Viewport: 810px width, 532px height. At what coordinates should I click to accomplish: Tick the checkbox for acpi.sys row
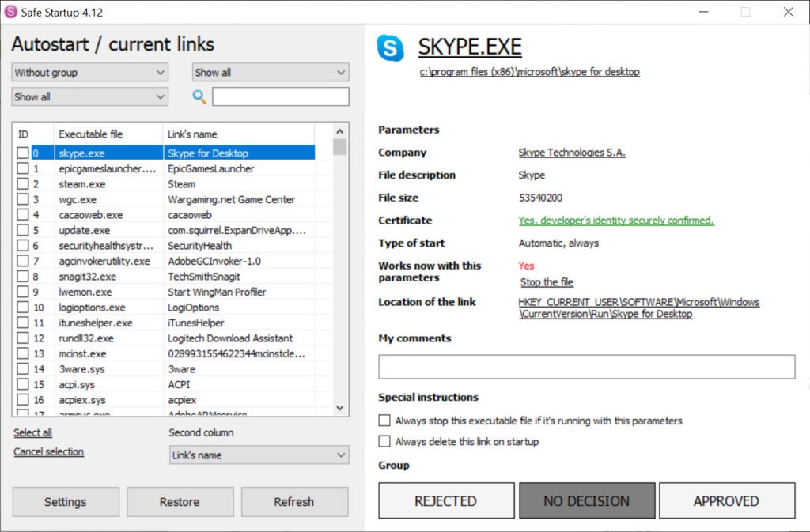(23, 384)
